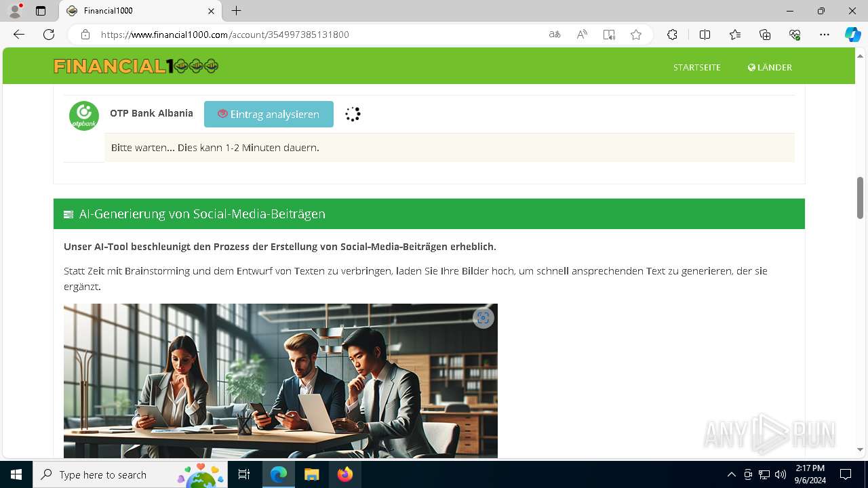This screenshot has height=488, width=868.
Task: Open the translate page icon
Action: [x=555, y=35]
